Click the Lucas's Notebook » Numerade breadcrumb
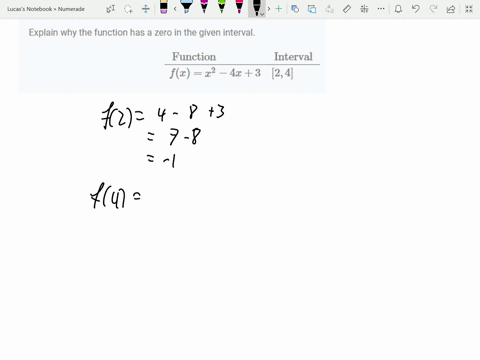Viewport: 480px width, 360px height. pyautogui.click(x=46, y=9)
